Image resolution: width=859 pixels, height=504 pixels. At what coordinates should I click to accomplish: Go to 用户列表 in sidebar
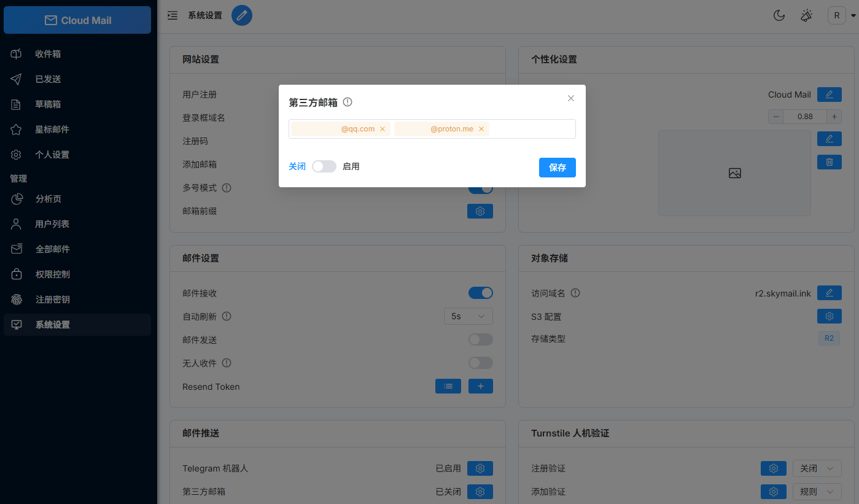[x=52, y=224]
